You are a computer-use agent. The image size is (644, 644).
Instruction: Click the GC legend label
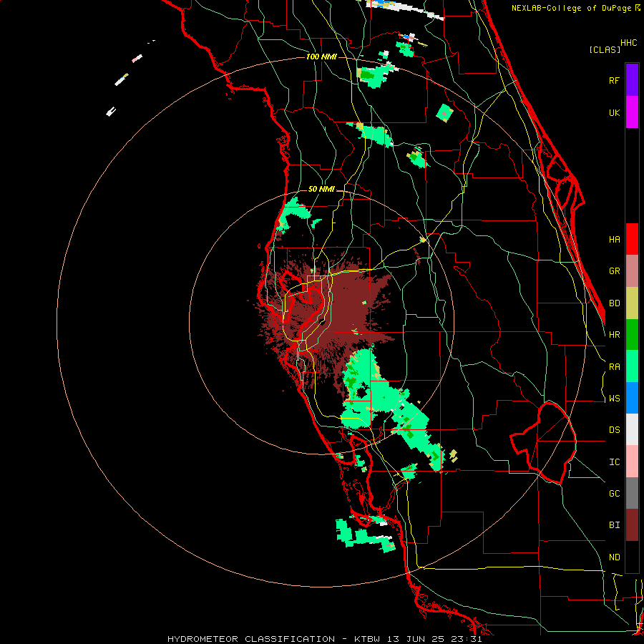pos(614,494)
